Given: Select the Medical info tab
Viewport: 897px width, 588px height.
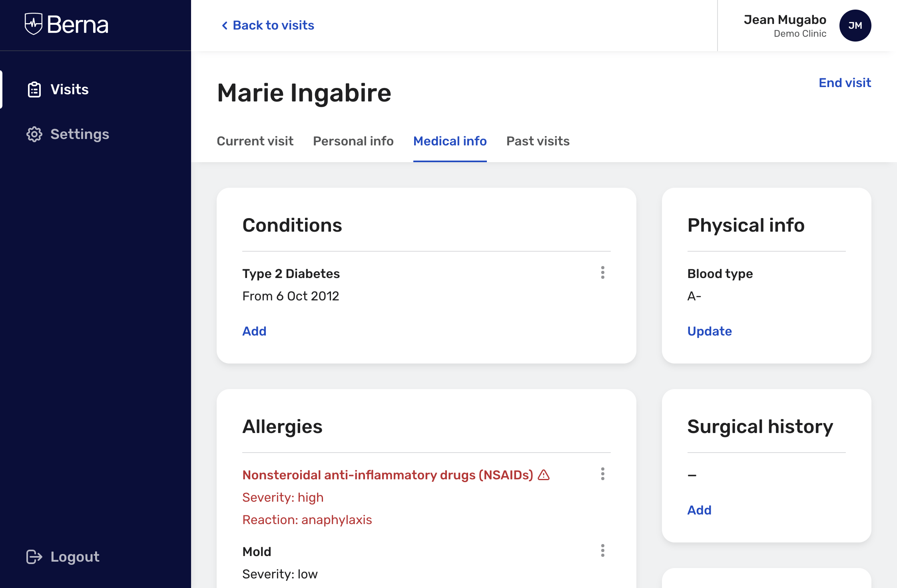Looking at the screenshot, I should (x=450, y=141).
